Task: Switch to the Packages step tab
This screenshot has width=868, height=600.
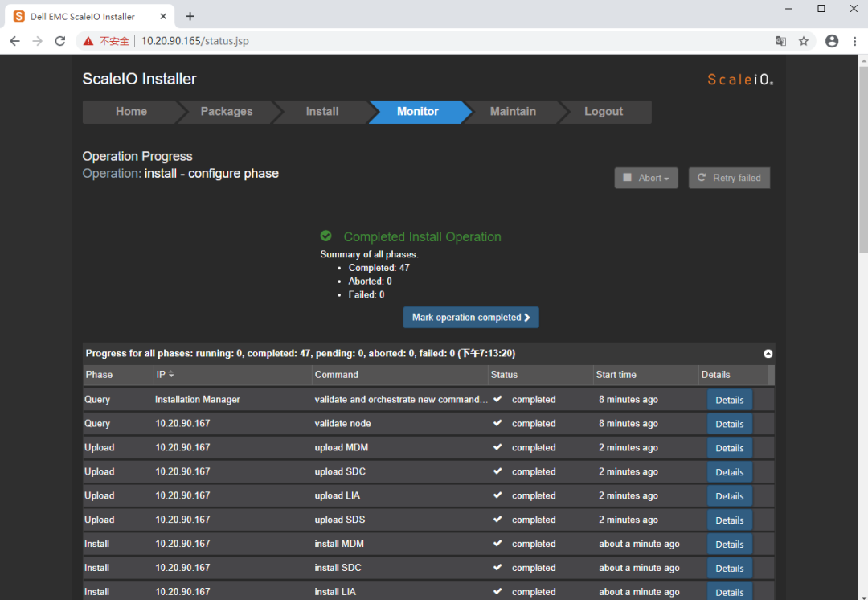Action: tap(226, 112)
